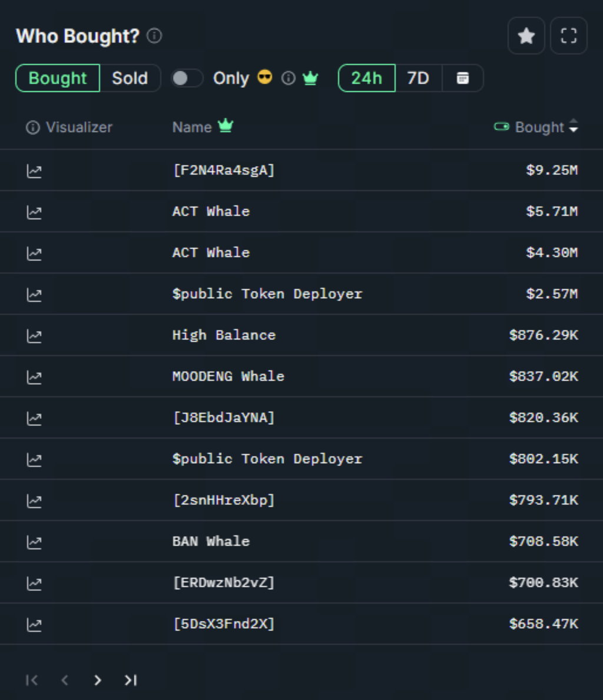The image size is (603, 700).
Task: Select the Bought tab
Action: coord(58,78)
